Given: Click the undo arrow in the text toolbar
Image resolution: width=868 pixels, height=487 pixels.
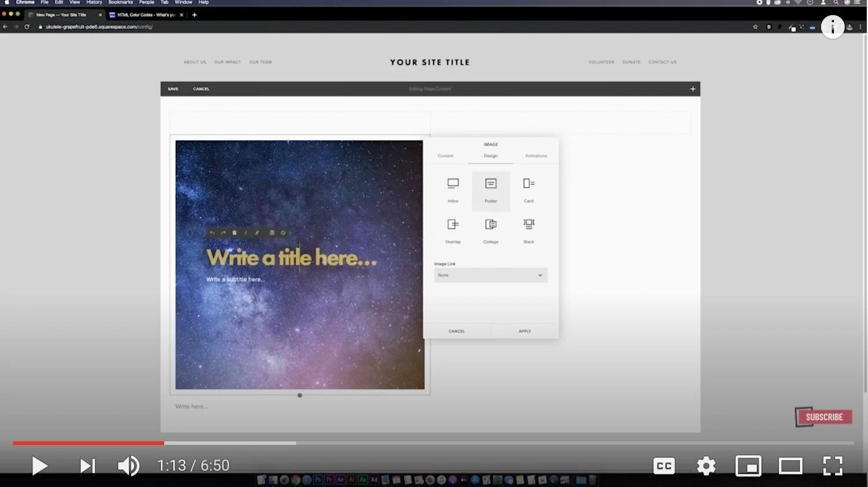Looking at the screenshot, I should click(x=212, y=233).
